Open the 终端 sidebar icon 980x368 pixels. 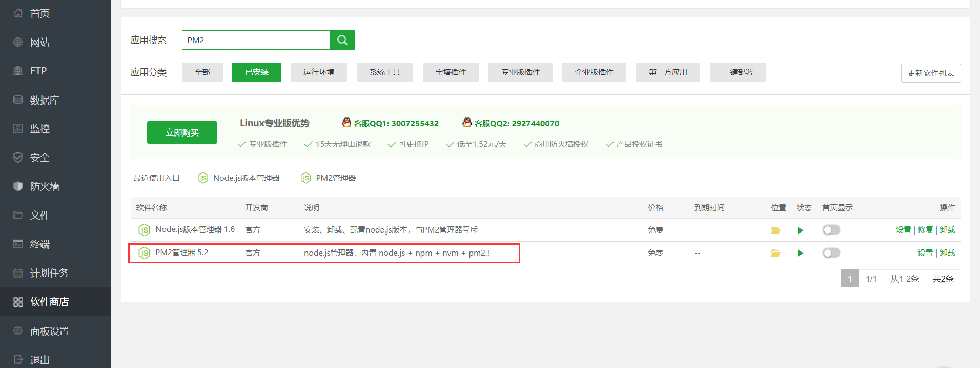pos(18,244)
